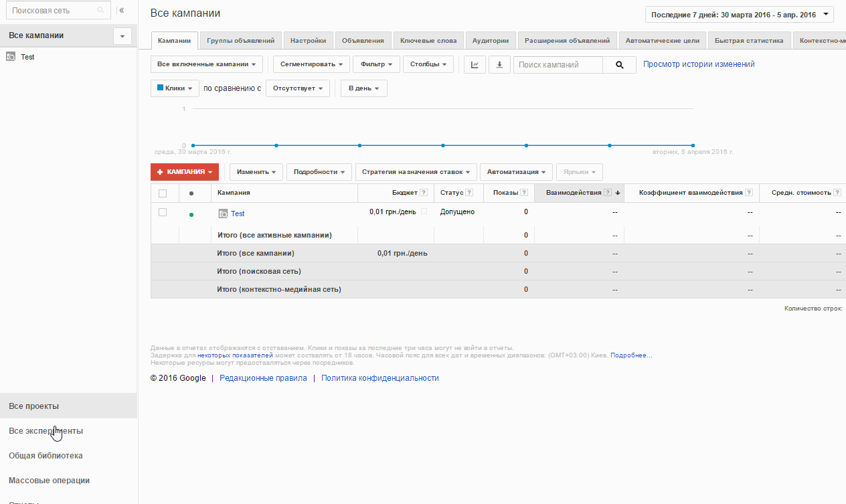Open the Просмотр истории изменений link
846x504 pixels.
click(x=699, y=64)
